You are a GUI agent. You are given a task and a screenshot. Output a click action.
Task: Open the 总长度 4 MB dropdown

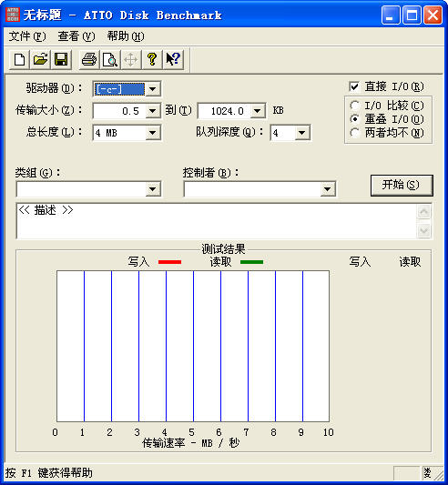click(152, 133)
